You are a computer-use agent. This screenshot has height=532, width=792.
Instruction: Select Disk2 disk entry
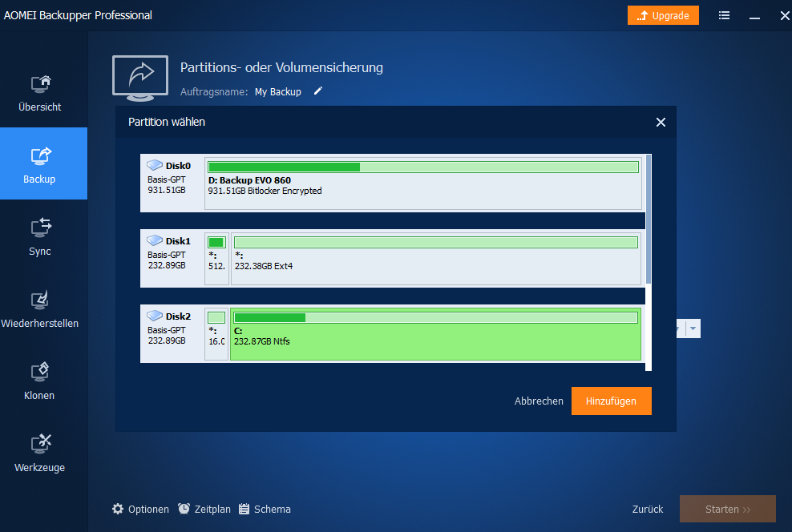(x=172, y=333)
